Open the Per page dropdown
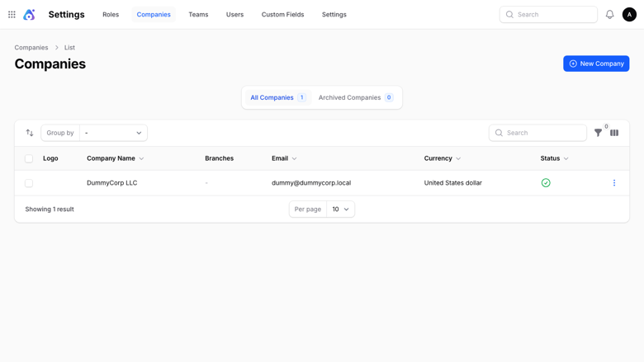 coord(340,209)
